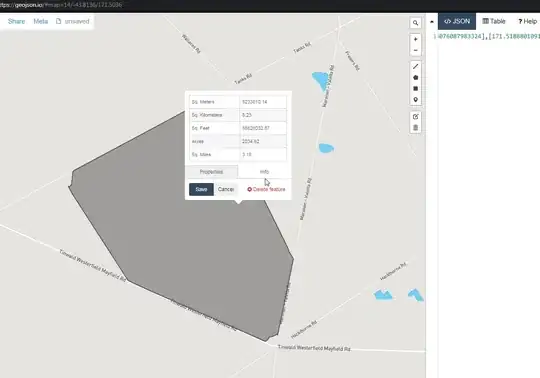Click the Sq. Kilometers label
Screen dimensions: 540x378
pos(207,115)
